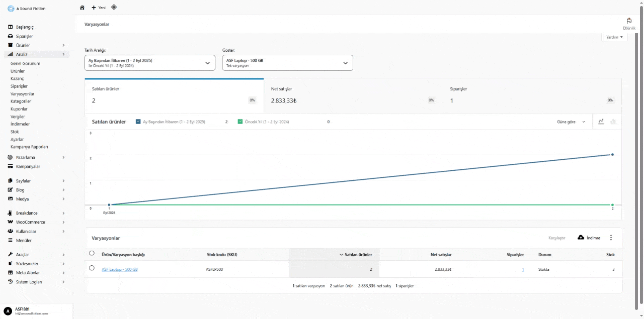Open the Göster variation dropdown

coord(287,63)
